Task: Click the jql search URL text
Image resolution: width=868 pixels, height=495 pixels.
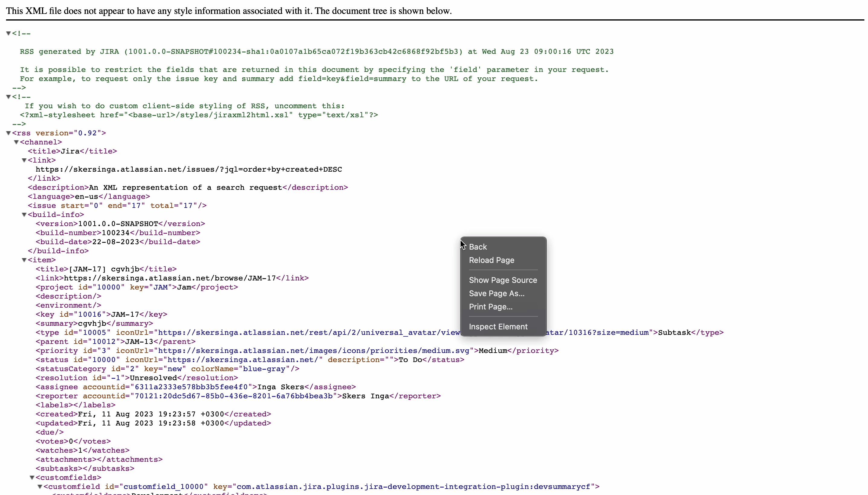Action: point(189,169)
